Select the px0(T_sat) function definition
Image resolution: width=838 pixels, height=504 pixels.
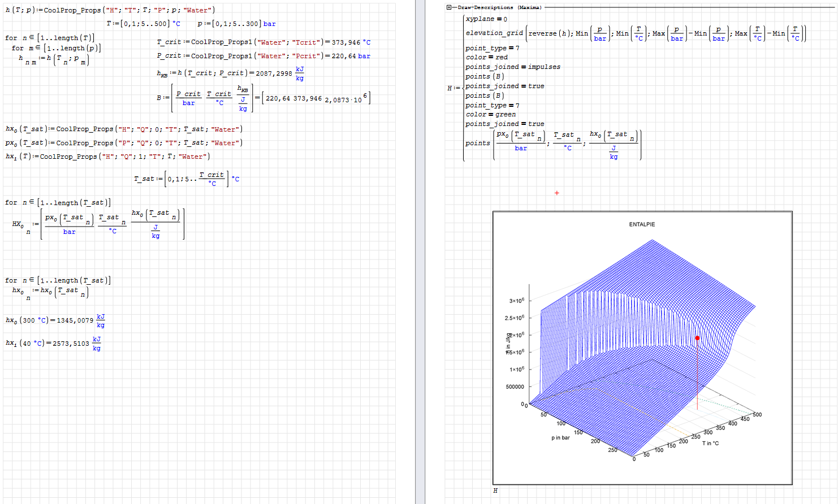(124, 143)
